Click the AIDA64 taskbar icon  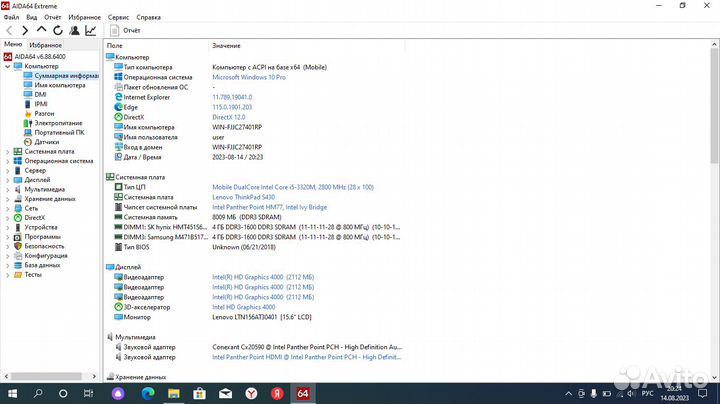[x=303, y=393]
